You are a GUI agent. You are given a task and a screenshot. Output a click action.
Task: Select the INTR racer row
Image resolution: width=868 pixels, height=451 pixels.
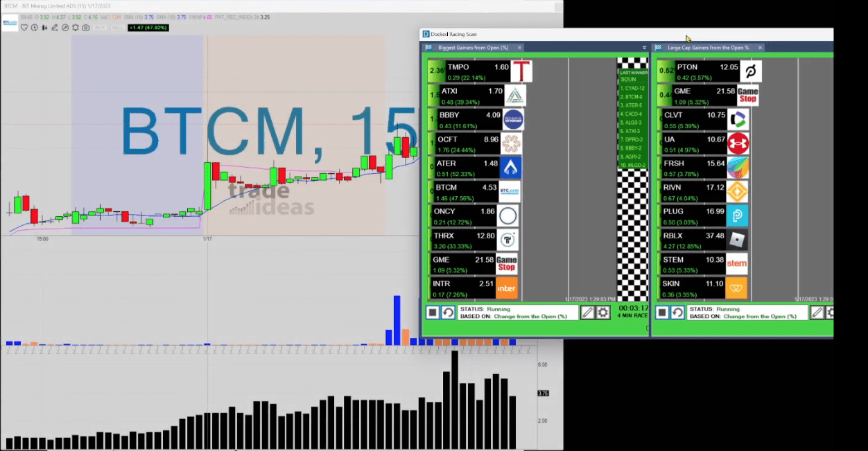pos(473,288)
